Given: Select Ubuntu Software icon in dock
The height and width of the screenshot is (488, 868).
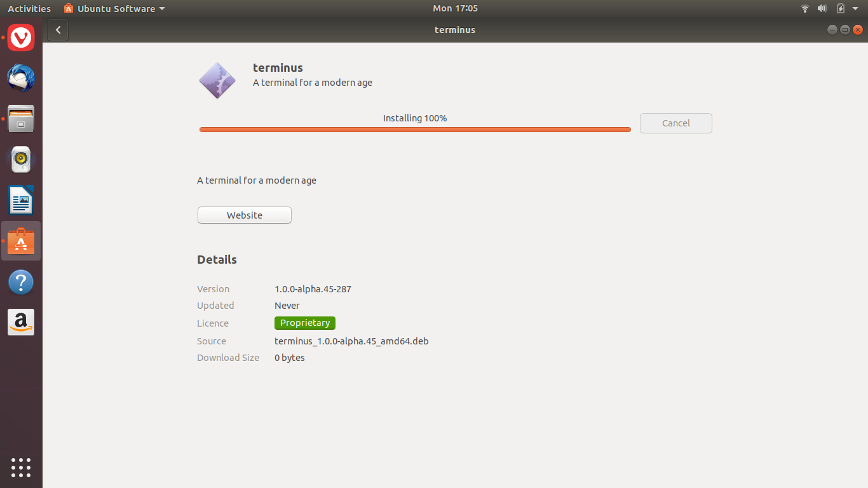Looking at the screenshot, I should pyautogui.click(x=21, y=241).
